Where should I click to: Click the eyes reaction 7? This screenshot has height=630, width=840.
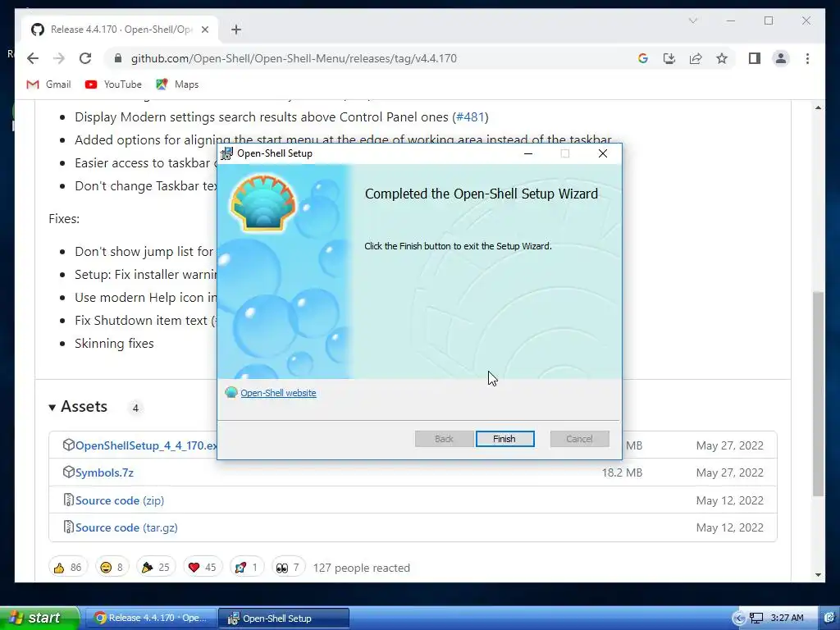click(x=288, y=568)
